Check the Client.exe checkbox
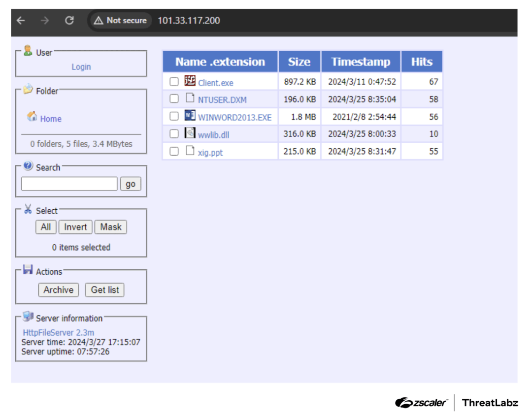This screenshot has height=416, width=532. point(174,82)
